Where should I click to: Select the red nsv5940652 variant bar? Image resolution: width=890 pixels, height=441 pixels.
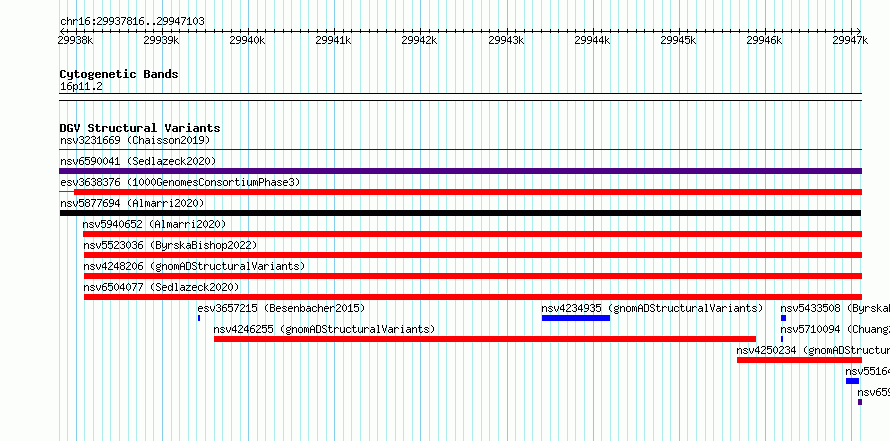tap(472, 234)
